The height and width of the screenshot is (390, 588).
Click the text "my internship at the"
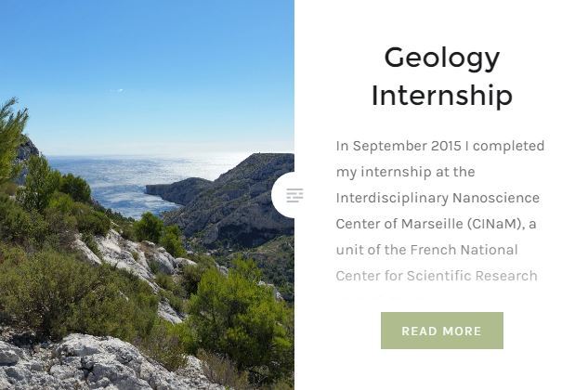405,172
